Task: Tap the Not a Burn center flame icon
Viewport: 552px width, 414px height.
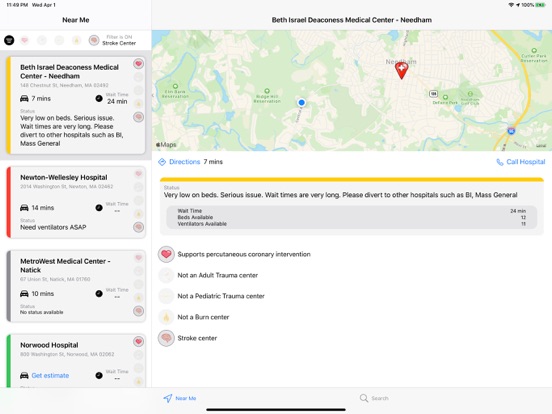Action: (x=166, y=317)
